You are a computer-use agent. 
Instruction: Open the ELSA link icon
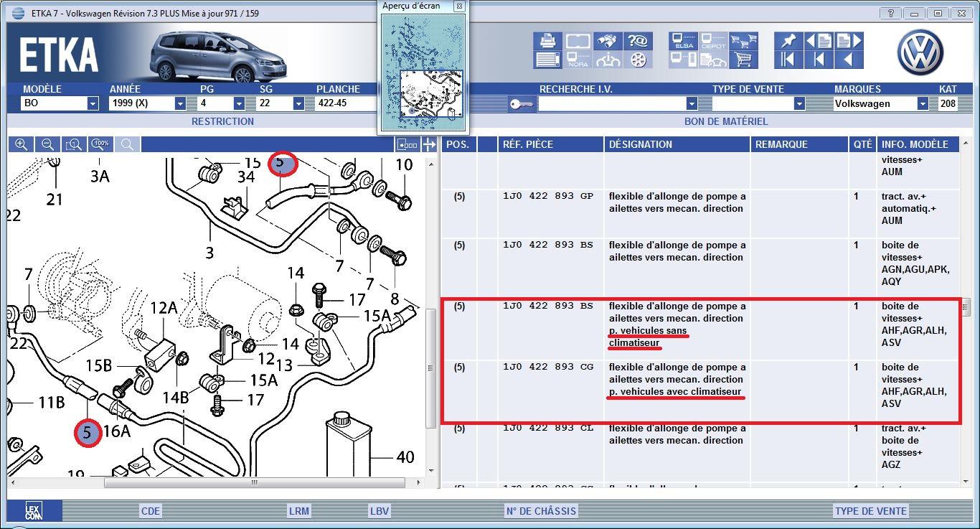pyautogui.click(x=683, y=41)
